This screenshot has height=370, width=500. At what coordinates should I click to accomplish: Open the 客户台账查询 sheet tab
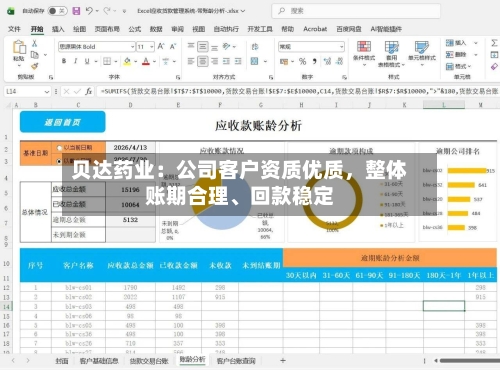coord(236,361)
